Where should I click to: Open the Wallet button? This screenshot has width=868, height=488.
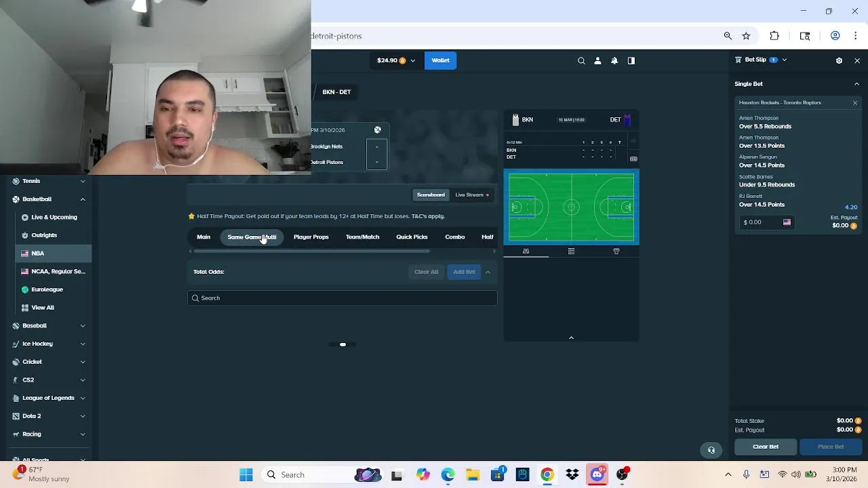[441, 60]
